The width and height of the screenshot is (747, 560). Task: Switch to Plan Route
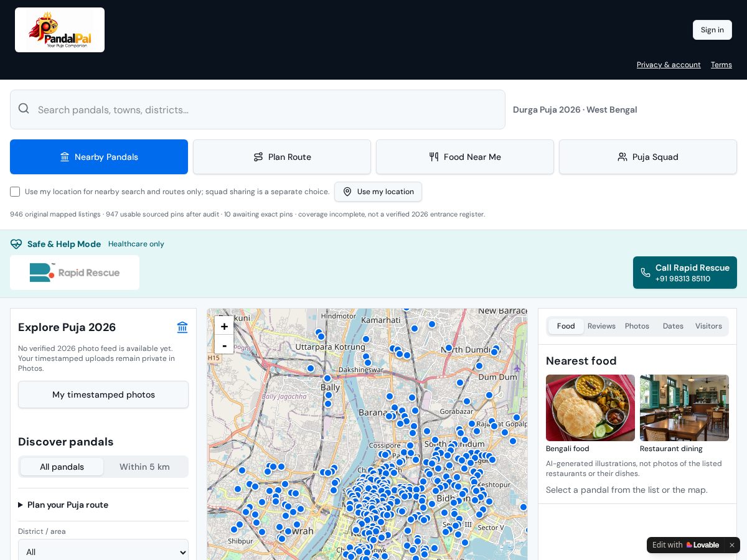[x=282, y=157]
